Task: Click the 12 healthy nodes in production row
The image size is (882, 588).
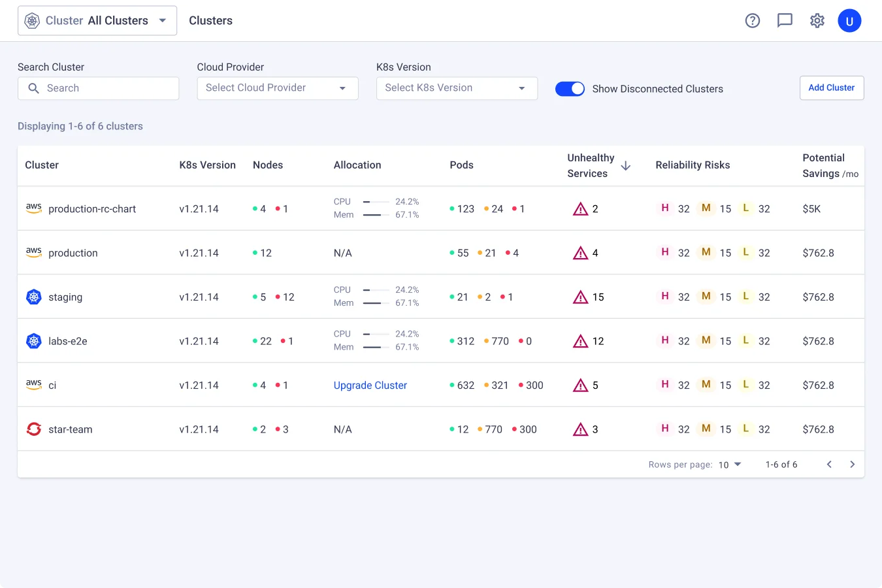Action: (263, 253)
